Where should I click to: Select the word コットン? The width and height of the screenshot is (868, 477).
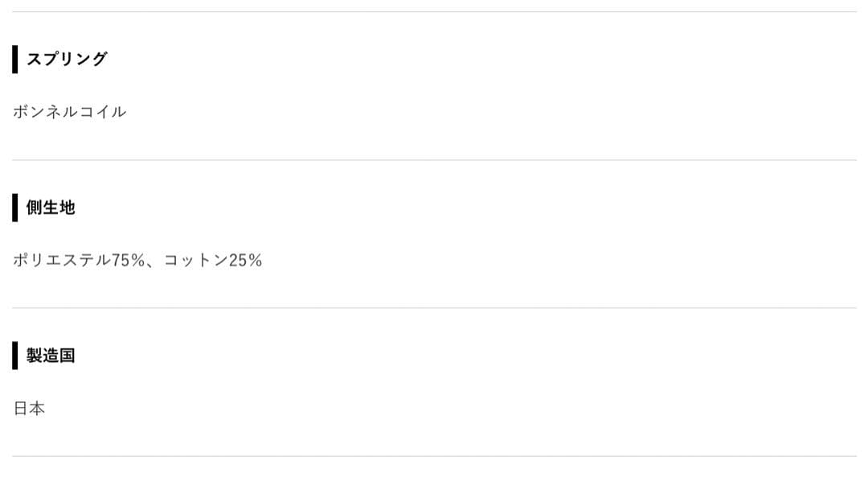tap(195, 261)
